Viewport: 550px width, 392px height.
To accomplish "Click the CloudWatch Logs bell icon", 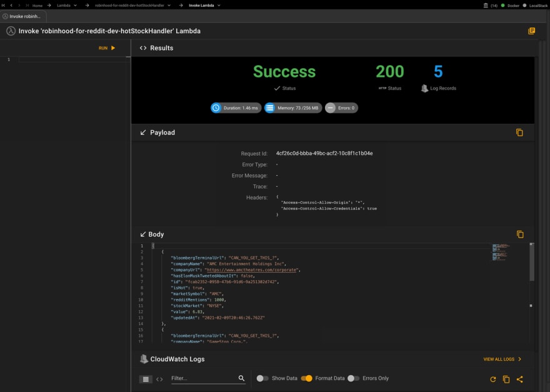I will [144, 359].
